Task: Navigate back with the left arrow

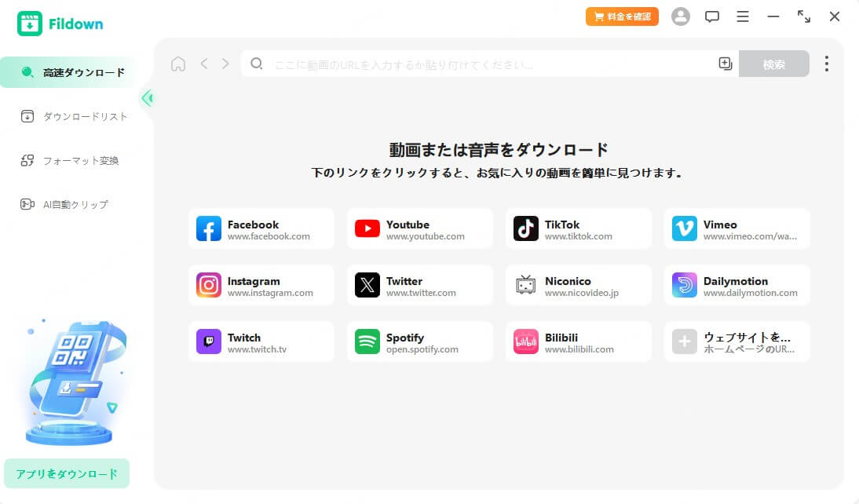Action: [204, 64]
